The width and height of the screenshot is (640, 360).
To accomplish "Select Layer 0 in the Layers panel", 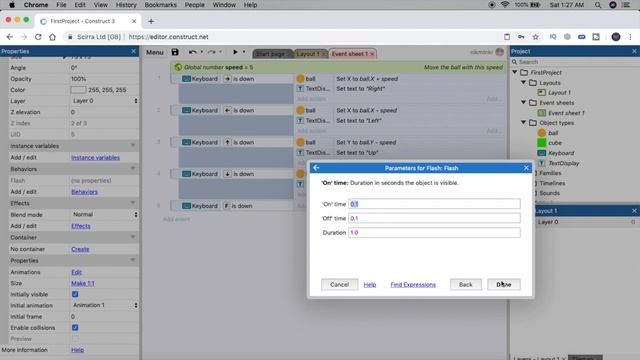I will (x=548, y=222).
